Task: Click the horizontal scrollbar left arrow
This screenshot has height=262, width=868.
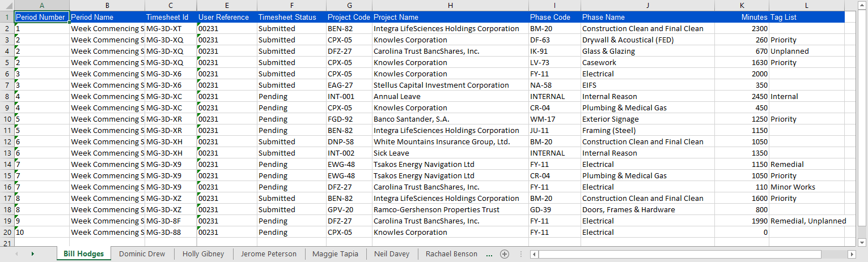Action: point(533,254)
